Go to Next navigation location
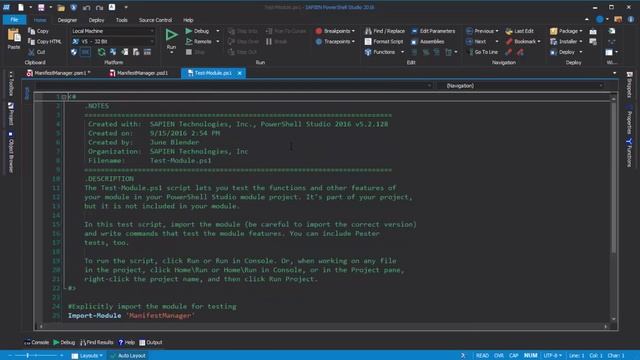Screen dimensions: 640x360 (x=482, y=42)
